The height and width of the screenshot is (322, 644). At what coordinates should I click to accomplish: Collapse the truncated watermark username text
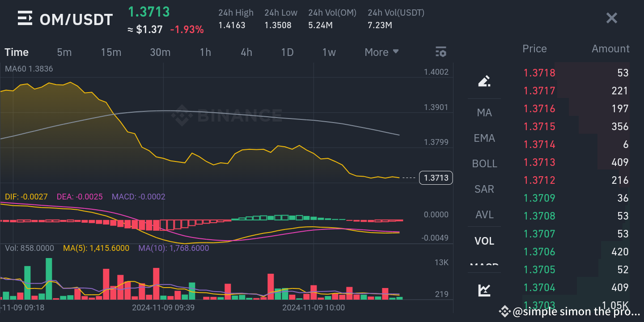(x=568, y=311)
